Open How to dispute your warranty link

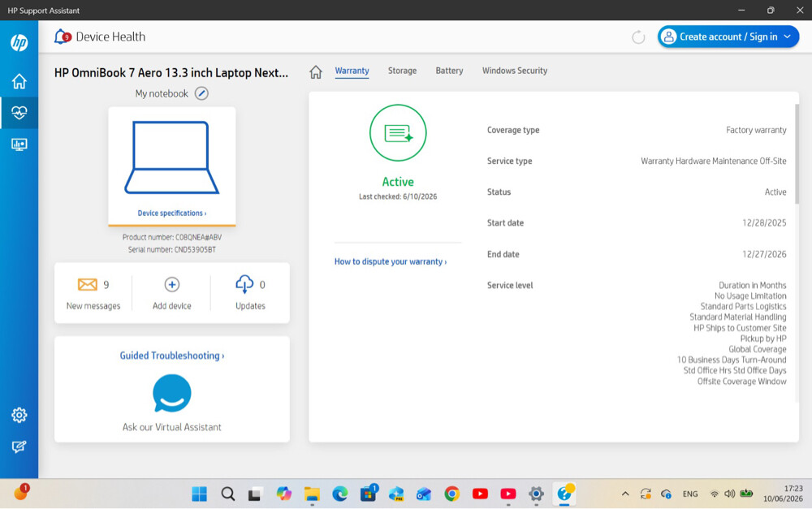[x=391, y=261]
